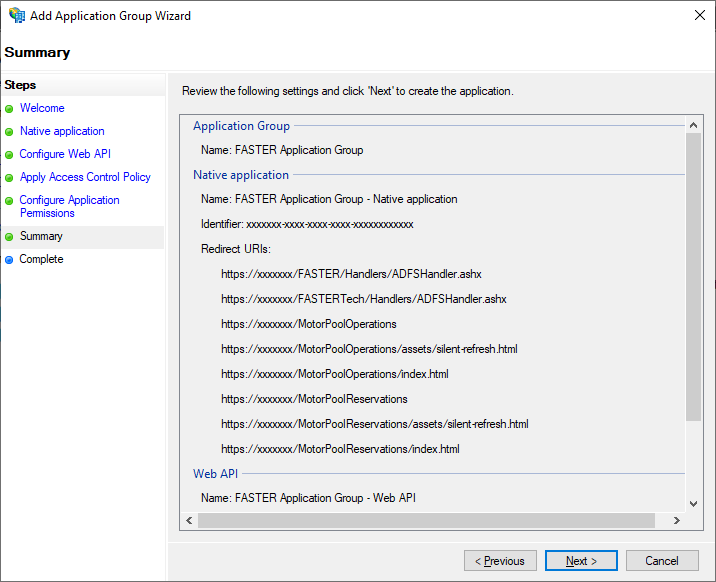Open Configure Application Permissions step

pyautogui.click(x=69, y=206)
